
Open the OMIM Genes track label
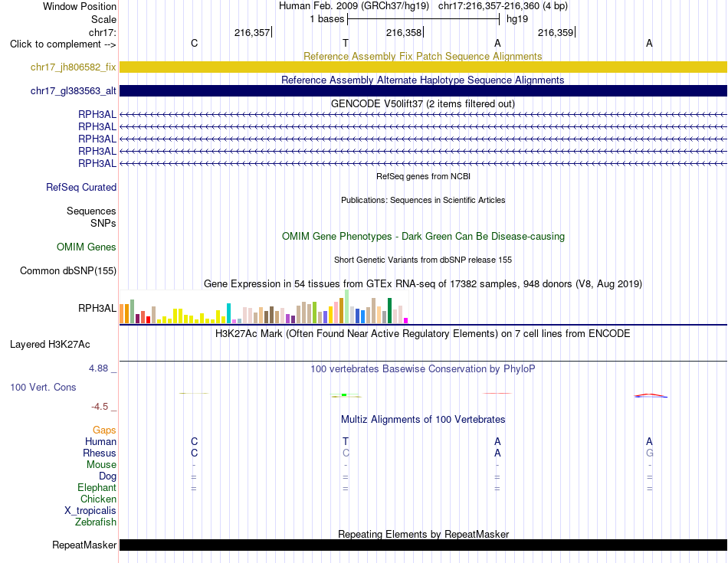click(86, 247)
